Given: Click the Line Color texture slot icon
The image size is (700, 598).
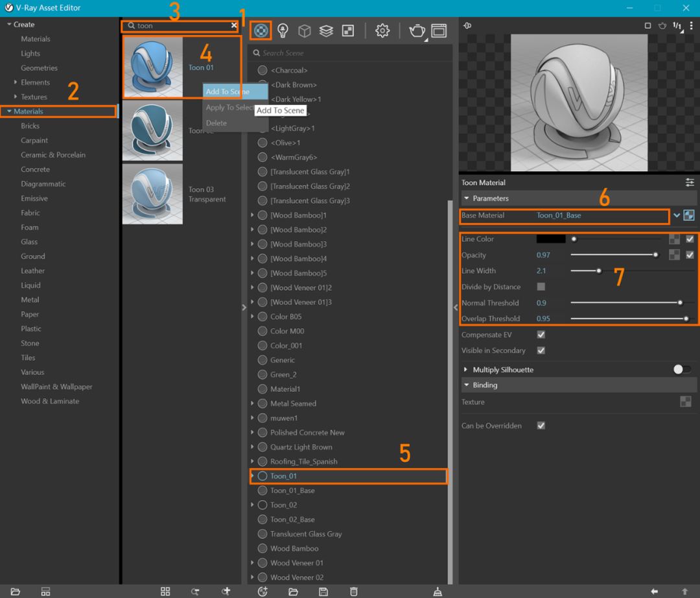Looking at the screenshot, I should coord(674,239).
